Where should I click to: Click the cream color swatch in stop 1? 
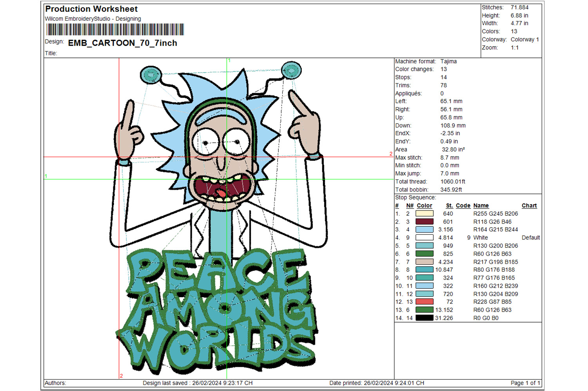424,213
